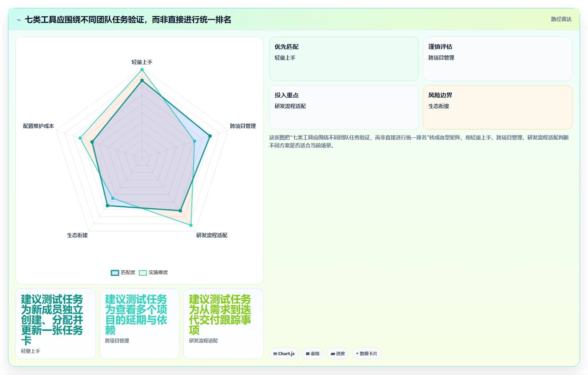
Task: Select the light green 迭代交付跟踪 task card
Action: [x=224, y=324]
